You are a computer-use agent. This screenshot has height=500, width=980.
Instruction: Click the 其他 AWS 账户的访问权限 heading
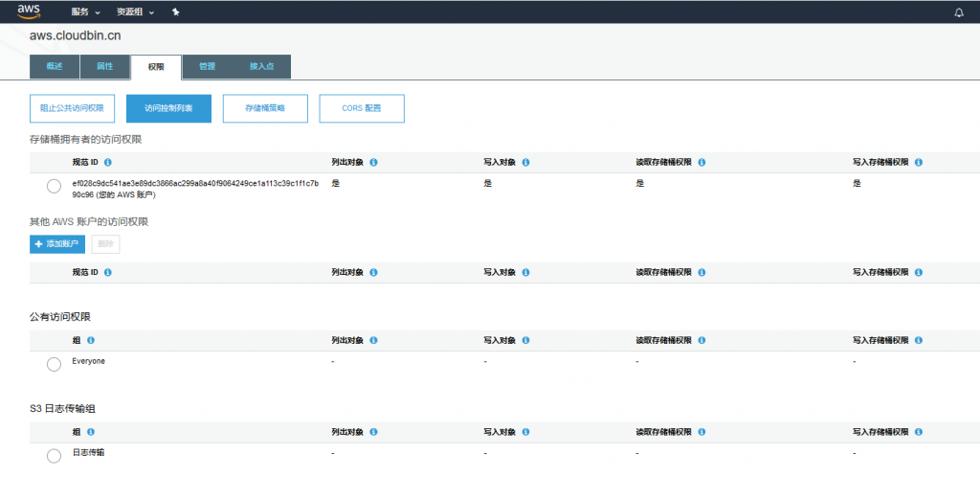(x=89, y=222)
